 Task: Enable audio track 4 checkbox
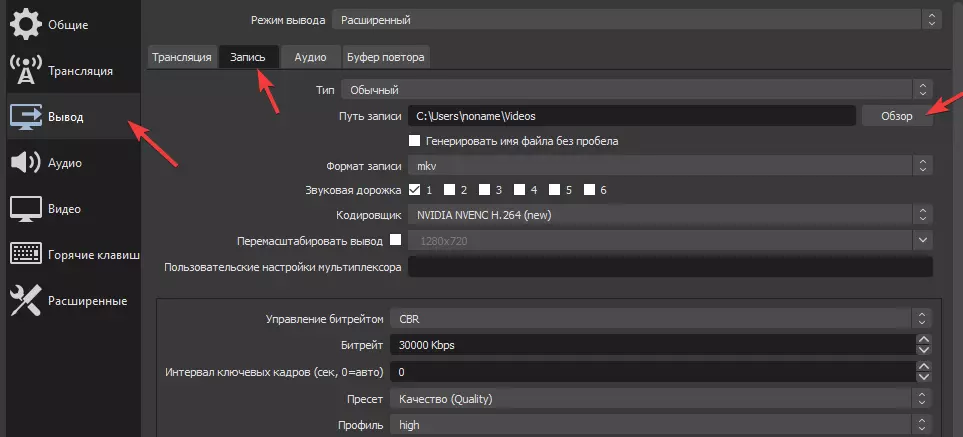(x=520, y=190)
